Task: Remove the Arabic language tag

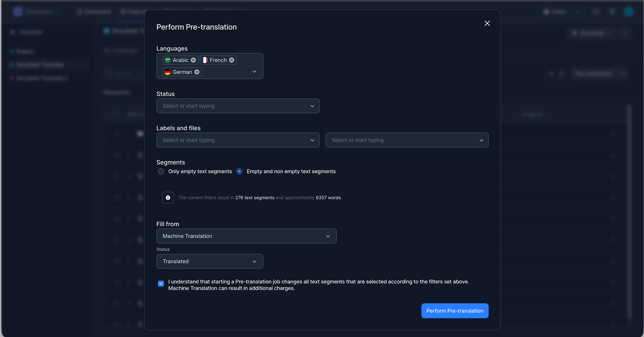Action: point(193,60)
